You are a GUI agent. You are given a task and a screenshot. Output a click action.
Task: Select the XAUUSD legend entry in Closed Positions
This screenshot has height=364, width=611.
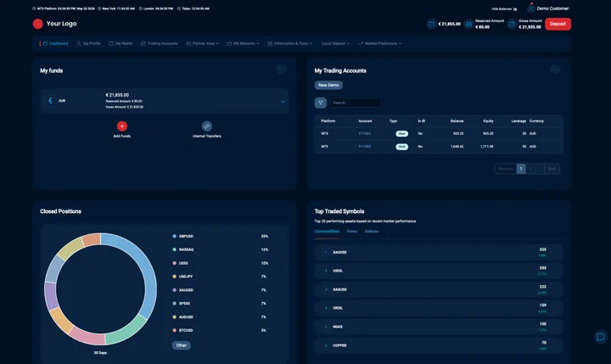[x=183, y=290]
